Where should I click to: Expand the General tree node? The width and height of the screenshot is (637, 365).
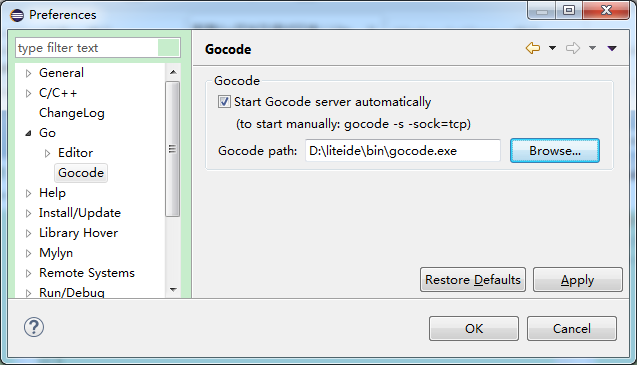click(28, 73)
